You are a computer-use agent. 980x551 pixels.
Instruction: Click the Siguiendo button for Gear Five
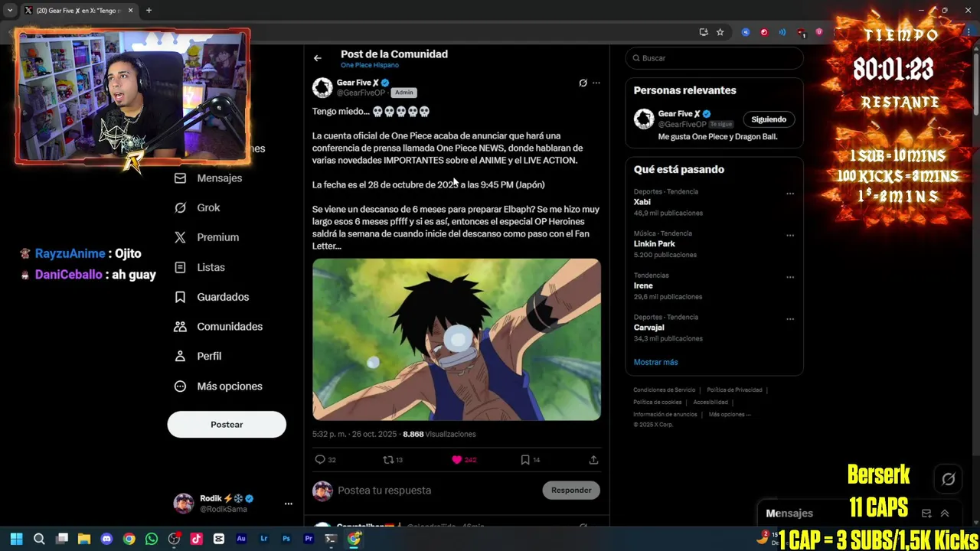click(769, 119)
